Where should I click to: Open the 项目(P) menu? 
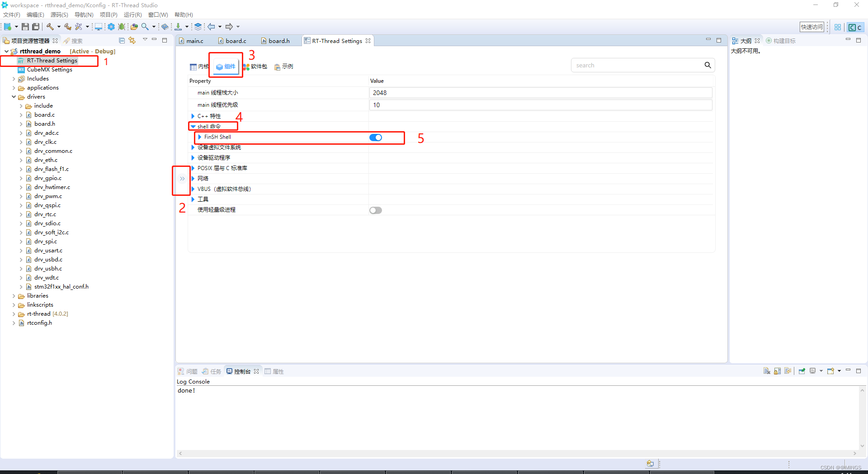point(108,15)
